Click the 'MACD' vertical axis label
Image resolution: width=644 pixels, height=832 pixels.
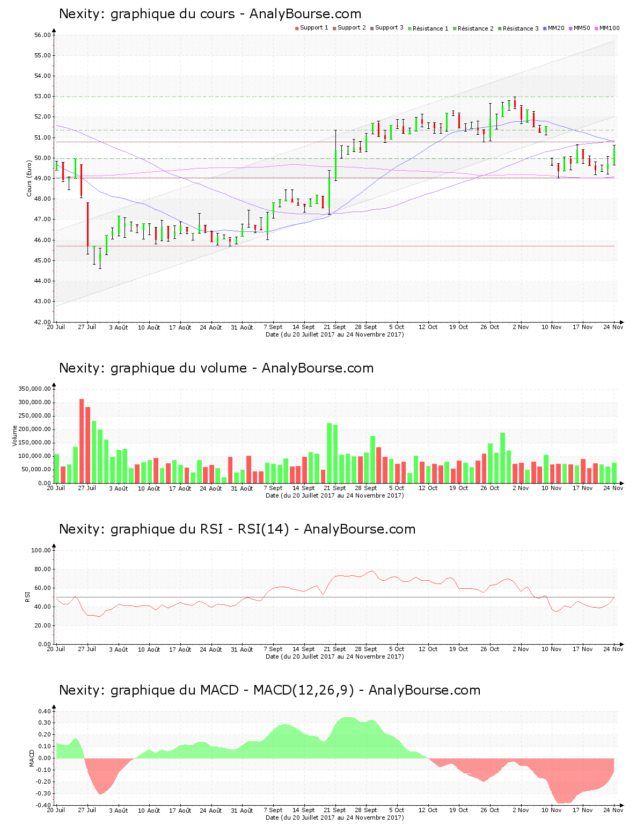32,758
